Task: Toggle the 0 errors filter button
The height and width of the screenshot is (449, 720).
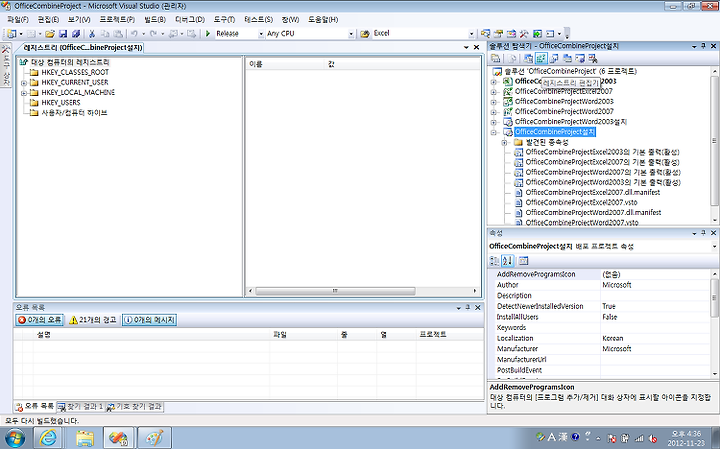Action: pos(39,320)
